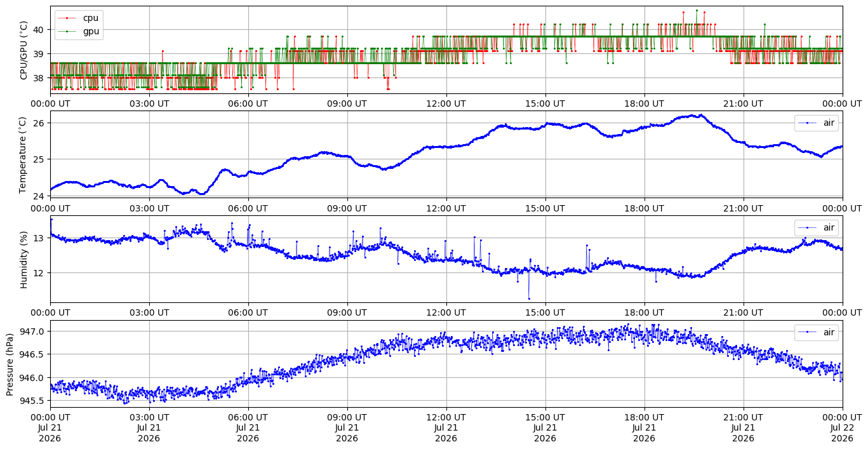The height and width of the screenshot is (449, 868).
Task: Click the blue air marker in Temperature legend
Action: (x=808, y=123)
